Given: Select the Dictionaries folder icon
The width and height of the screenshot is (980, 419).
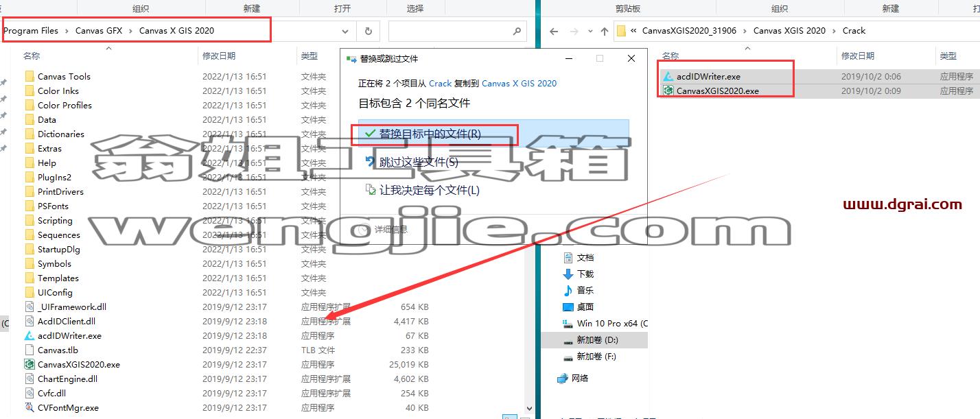Looking at the screenshot, I should point(30,134).
